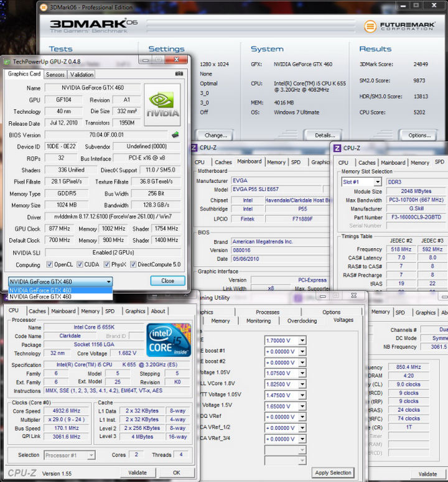448x482 pixels.
Task: Click the Part Number F3-16000CL9-2GBTD
Action: (x=416, y=217)
